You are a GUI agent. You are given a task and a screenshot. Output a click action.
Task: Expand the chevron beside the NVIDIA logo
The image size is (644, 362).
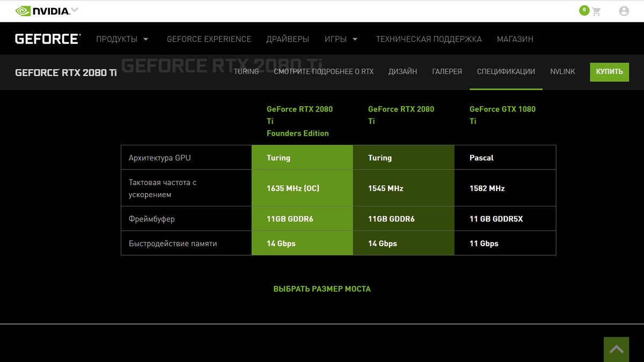pos(75,10)
